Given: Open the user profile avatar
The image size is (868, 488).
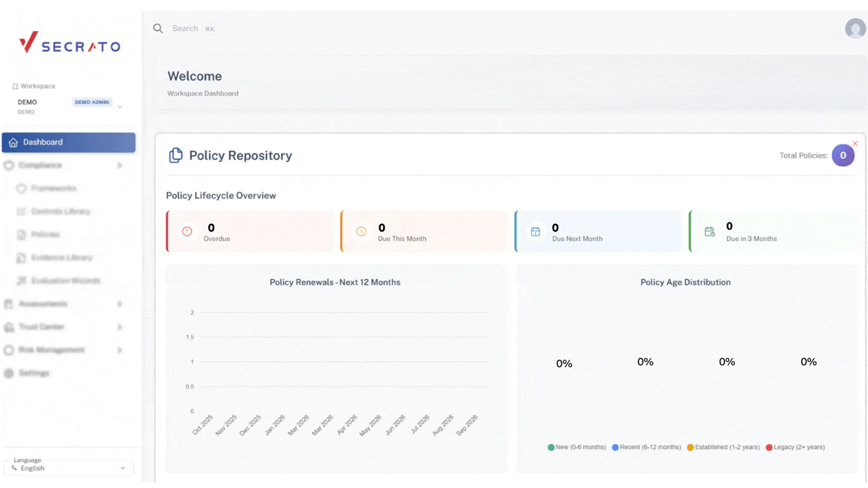Looking at the screenshot, I should 855,28.
